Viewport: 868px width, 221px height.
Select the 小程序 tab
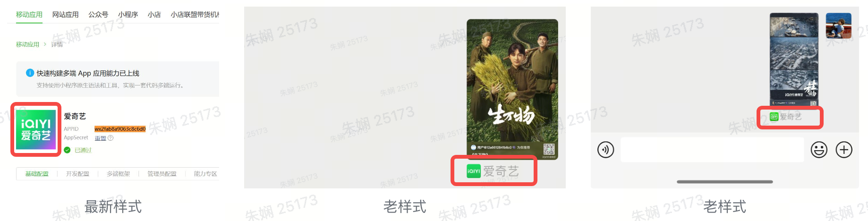pyautogui.click(x=128, y=15)
